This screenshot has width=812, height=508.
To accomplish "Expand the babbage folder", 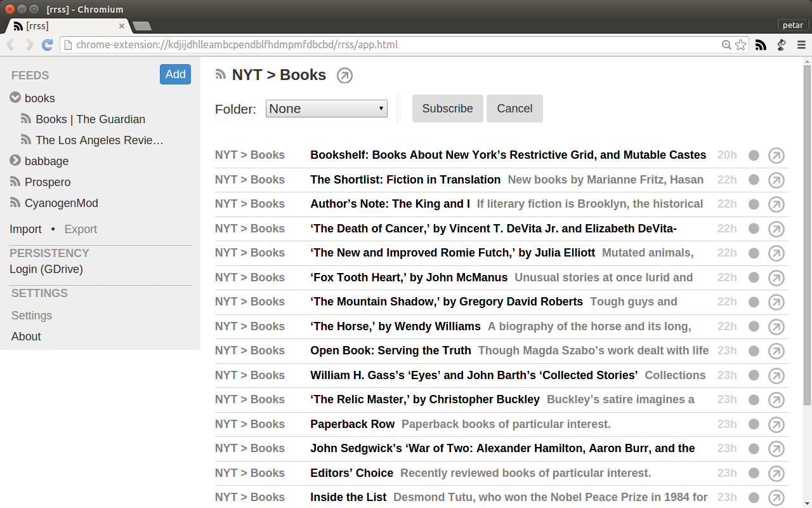I will tap(15, 161).
